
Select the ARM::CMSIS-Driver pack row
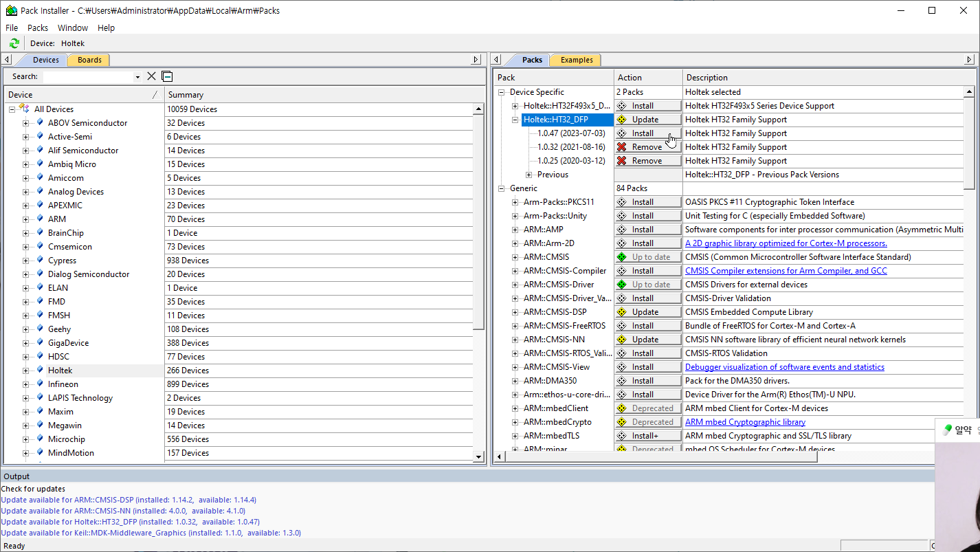tap(559, 285)
